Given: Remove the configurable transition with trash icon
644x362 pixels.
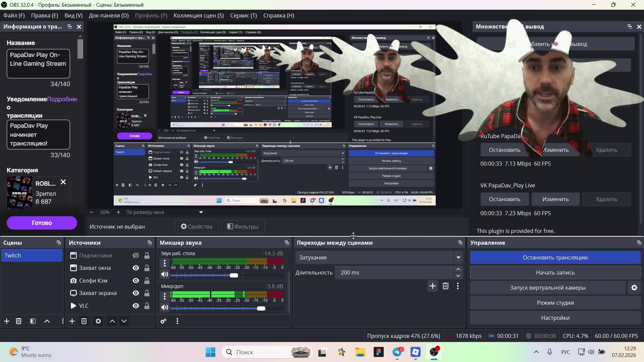Looking at the screenshot, I should [445, 286].
